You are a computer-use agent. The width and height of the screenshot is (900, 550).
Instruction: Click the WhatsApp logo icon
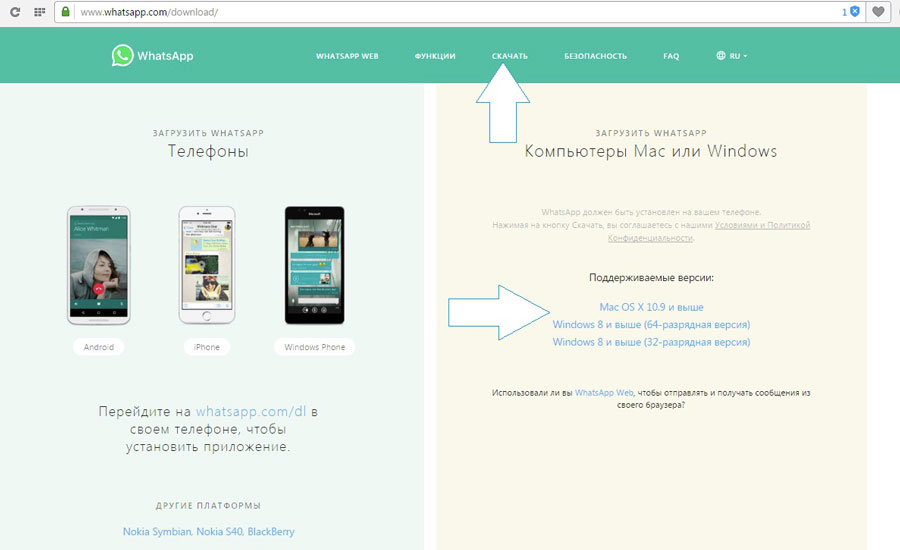click(122, 56)
